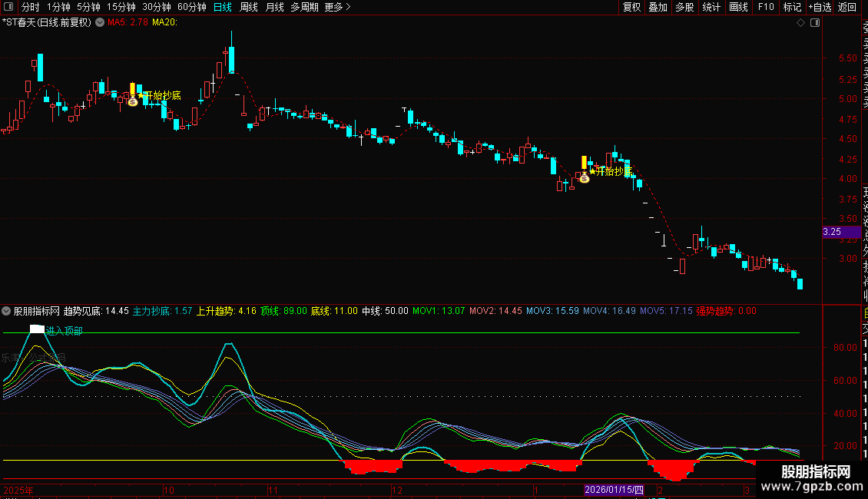Click month 12 on the time axis

pos(397,490)
